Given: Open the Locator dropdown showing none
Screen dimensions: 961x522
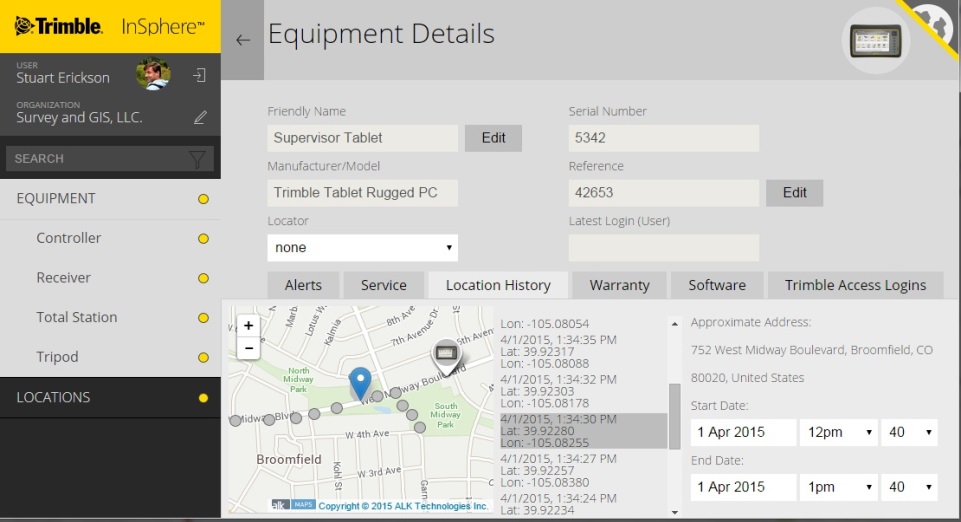Looking at the screenshot, I should tap(362, 248).
